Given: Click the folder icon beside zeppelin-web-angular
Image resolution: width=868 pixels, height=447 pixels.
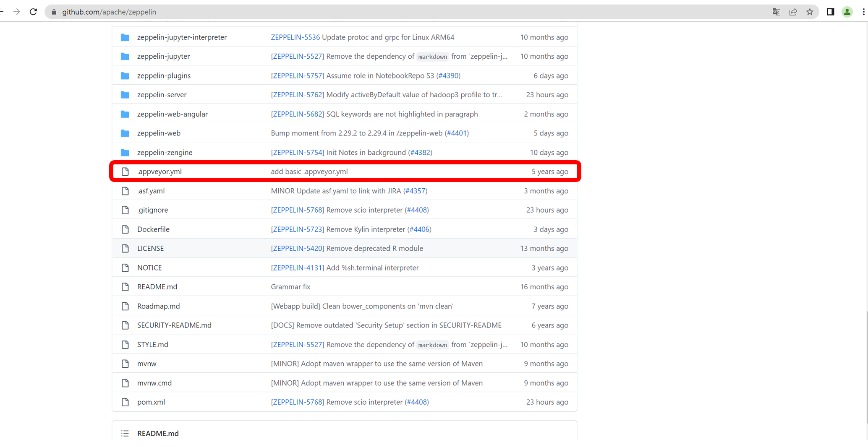Looking at the screenshot, I should 125,114.
